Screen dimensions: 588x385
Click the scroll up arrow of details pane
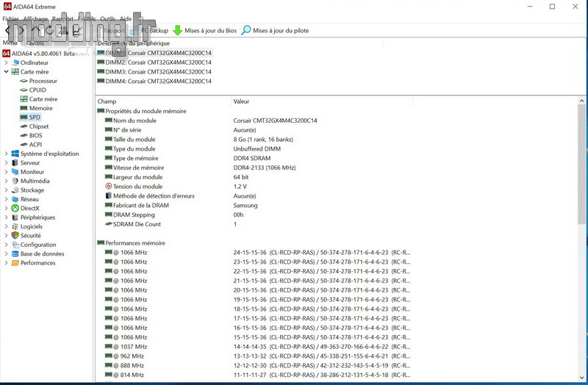581,101
